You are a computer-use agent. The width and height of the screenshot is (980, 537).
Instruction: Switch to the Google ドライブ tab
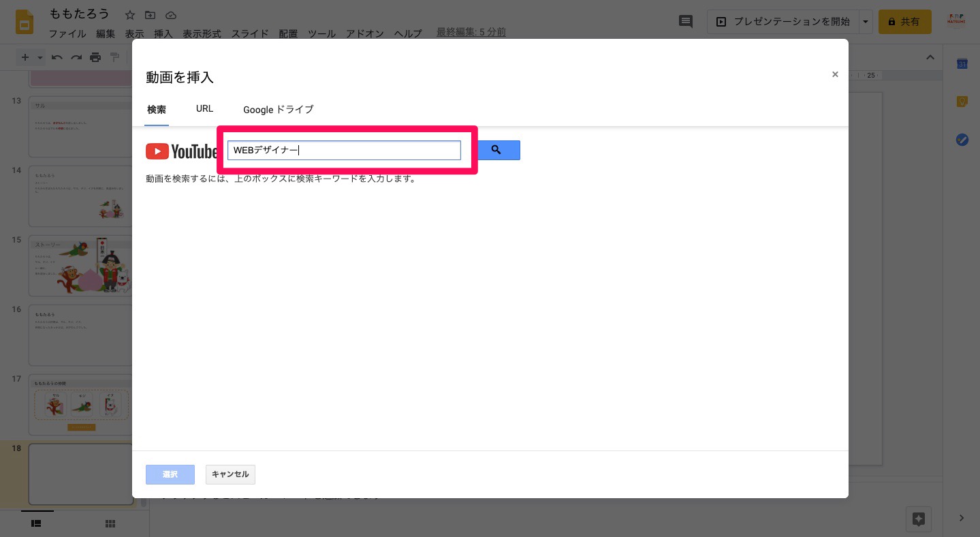point(279,109)
